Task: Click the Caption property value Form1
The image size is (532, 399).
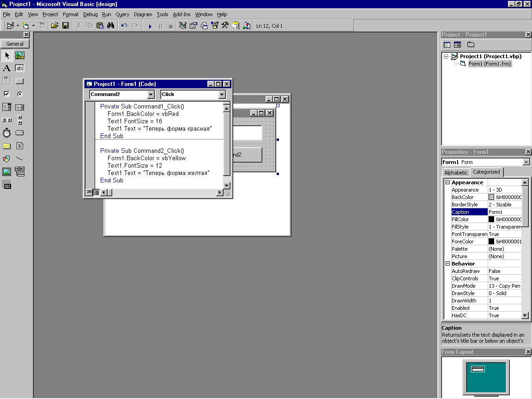Action: (504, 212)
